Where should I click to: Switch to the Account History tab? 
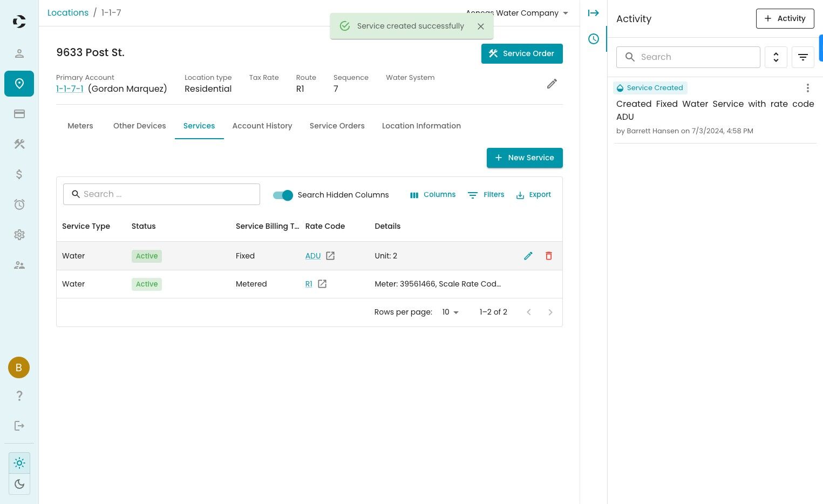[262, 126]
